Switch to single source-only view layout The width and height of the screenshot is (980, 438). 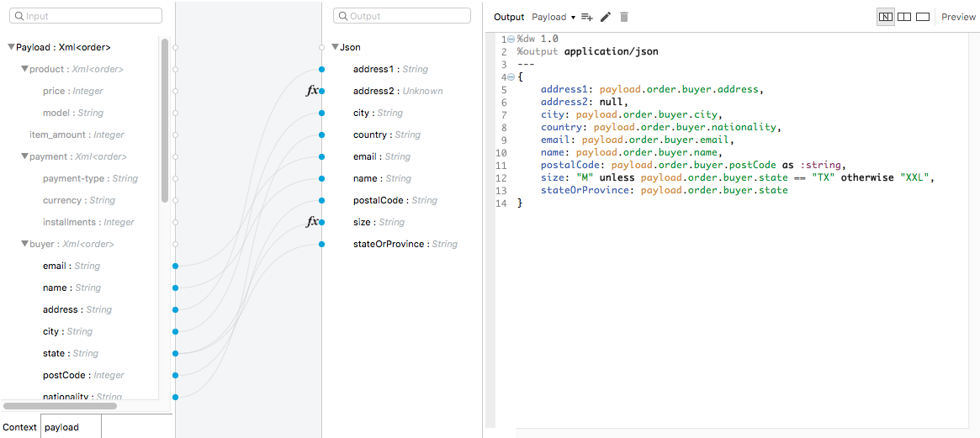(x=923, y=17)
